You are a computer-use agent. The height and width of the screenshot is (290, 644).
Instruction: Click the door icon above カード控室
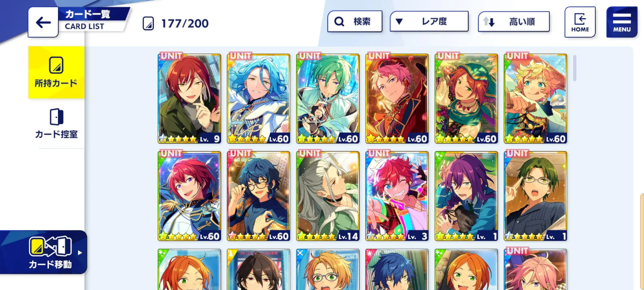click(56, 117)
